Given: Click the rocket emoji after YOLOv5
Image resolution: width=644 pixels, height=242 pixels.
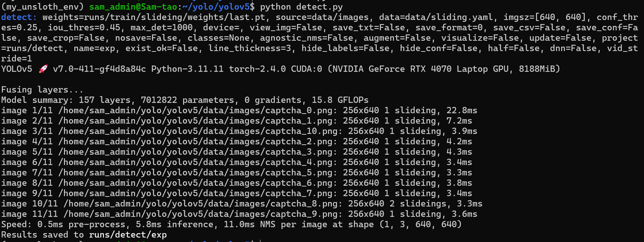Looking at the screenshot, I should coord(43,69).
